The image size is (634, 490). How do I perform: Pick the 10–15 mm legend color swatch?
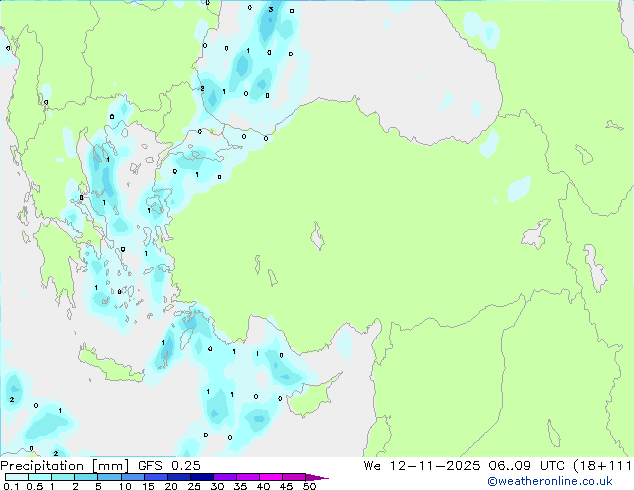132,477
